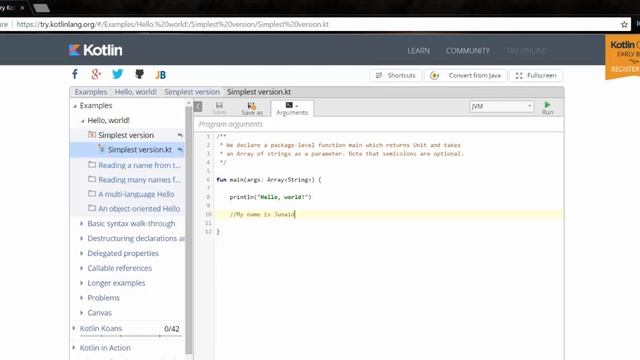Open the Twitter bird icon
Viewport: 640px width, 360px height.
pos(118,74)
